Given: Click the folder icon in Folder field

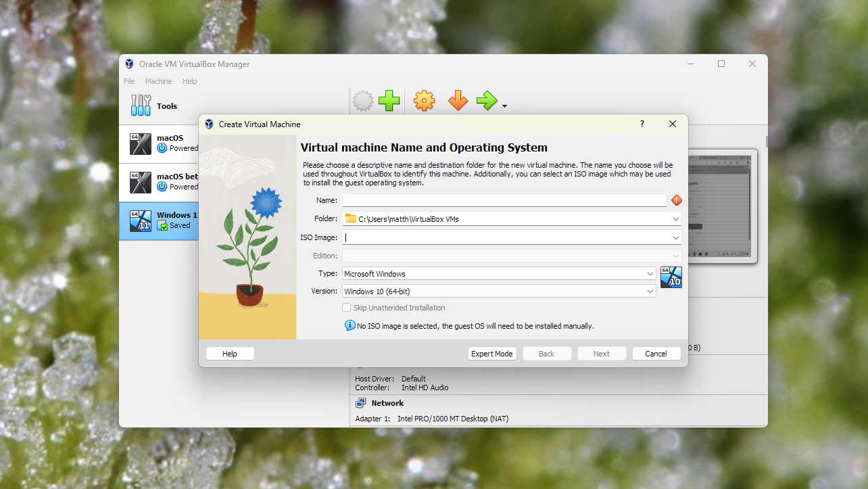Looking at the screenshot, I should point(350,218).
